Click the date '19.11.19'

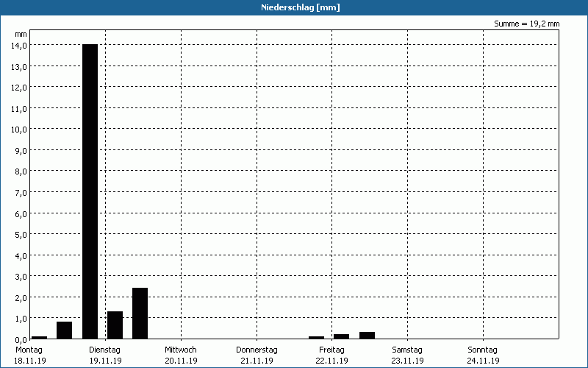tap(105, 361)
